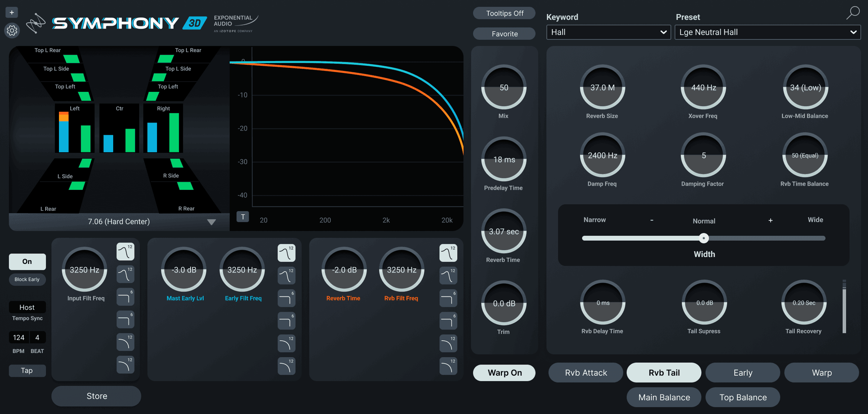Click the magnifier search icon near Preset
Viewport: 868px width, 414px height.
(x=853, y=13)
